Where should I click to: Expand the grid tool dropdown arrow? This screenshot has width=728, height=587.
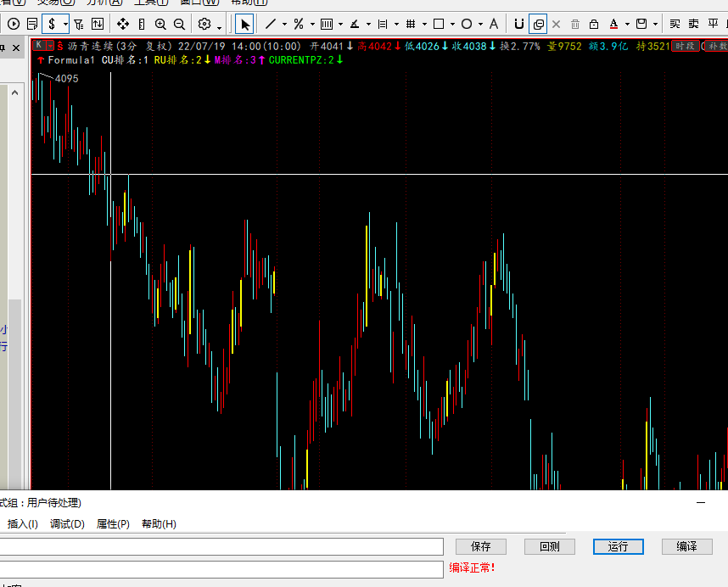pyautogui.click(x=424, y=24)
